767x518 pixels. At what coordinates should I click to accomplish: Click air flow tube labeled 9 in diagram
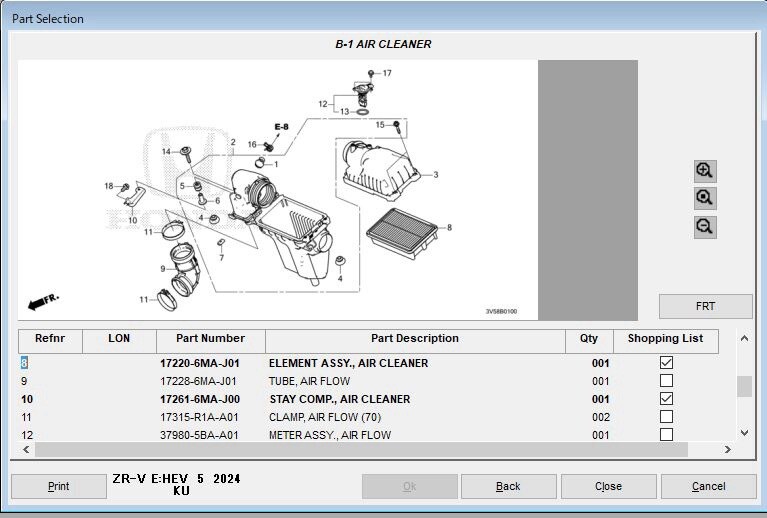click(x=184, y=269)
